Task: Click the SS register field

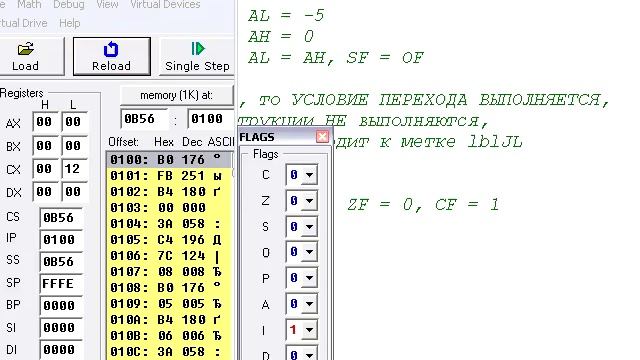Action: coord(61,262)
